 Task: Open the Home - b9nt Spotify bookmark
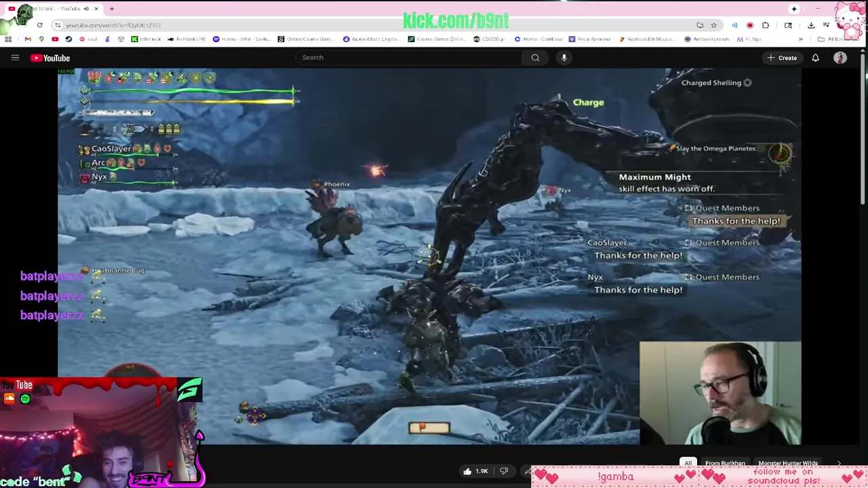tap(242, 39)
